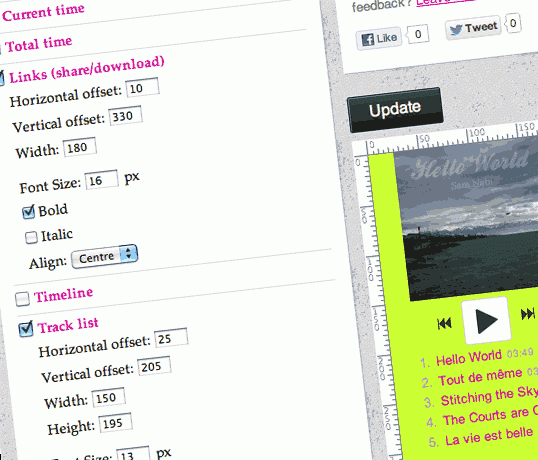Expand the Current time section

click(x=43, y=13)
